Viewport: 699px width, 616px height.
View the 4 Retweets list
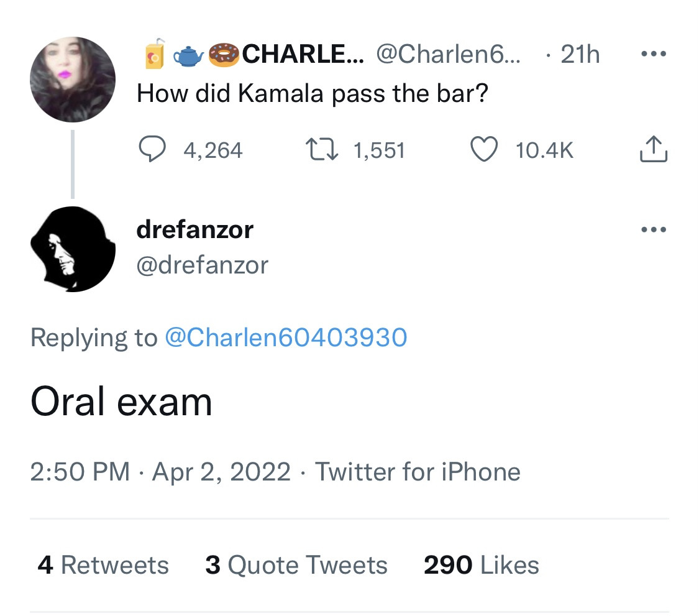(103, 565)
